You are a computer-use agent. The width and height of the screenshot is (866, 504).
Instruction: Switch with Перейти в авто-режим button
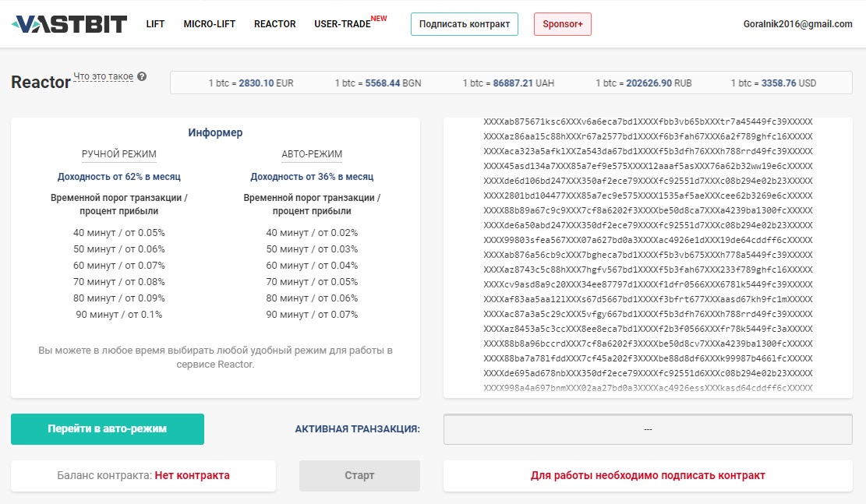click(108, 429)
